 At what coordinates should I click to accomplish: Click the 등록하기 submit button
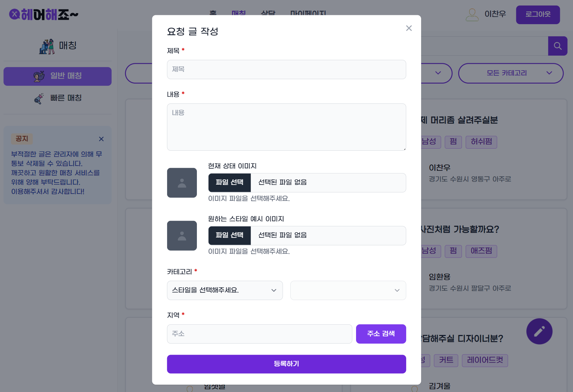click(x=286, y=364)
